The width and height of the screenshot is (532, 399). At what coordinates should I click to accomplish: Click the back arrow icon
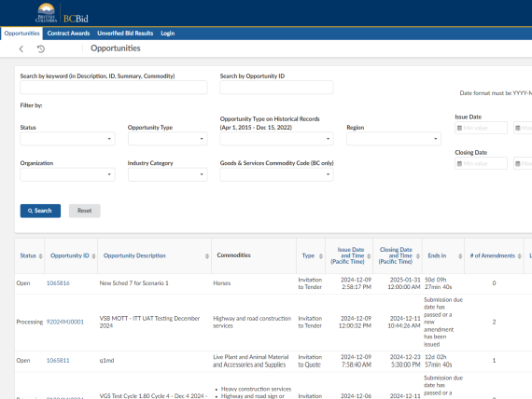tap(21, 48)
